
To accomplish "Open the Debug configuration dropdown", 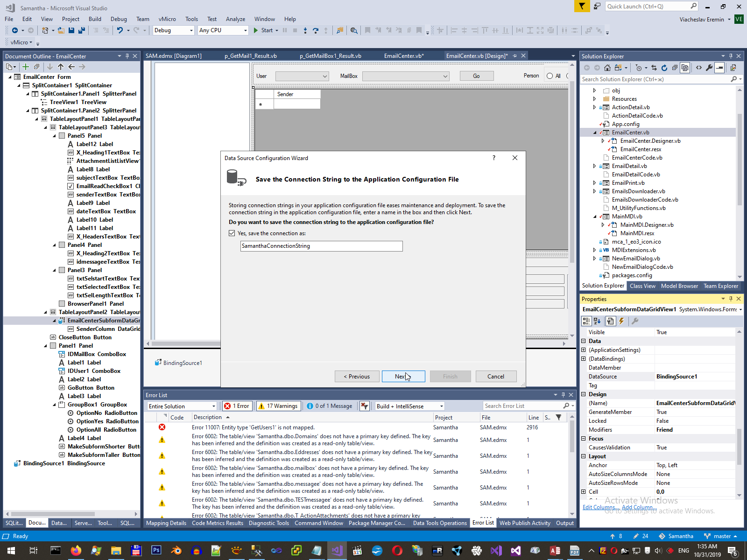I will (173, 30).
